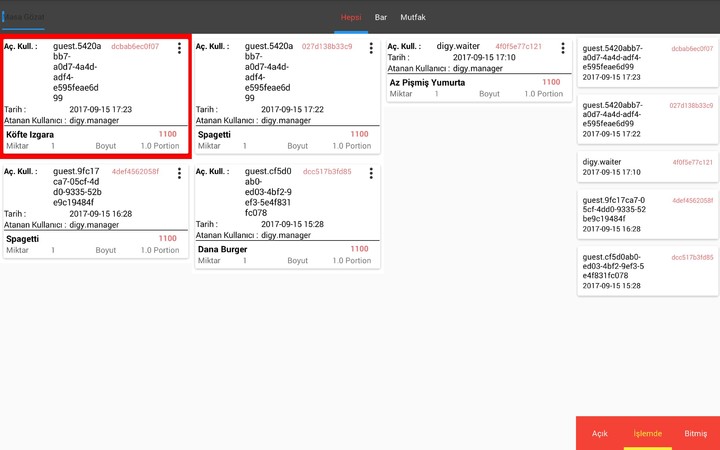Open three-dot menu on Köfte Izgara order
Image resolution: width=720 pixels, height=450 pixels.
[x=179, y=48]
